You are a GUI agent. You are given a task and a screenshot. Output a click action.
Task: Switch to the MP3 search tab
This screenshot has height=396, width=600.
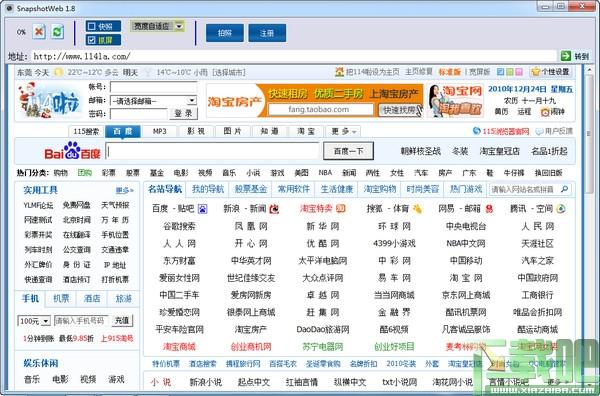(x=160, y=131)
